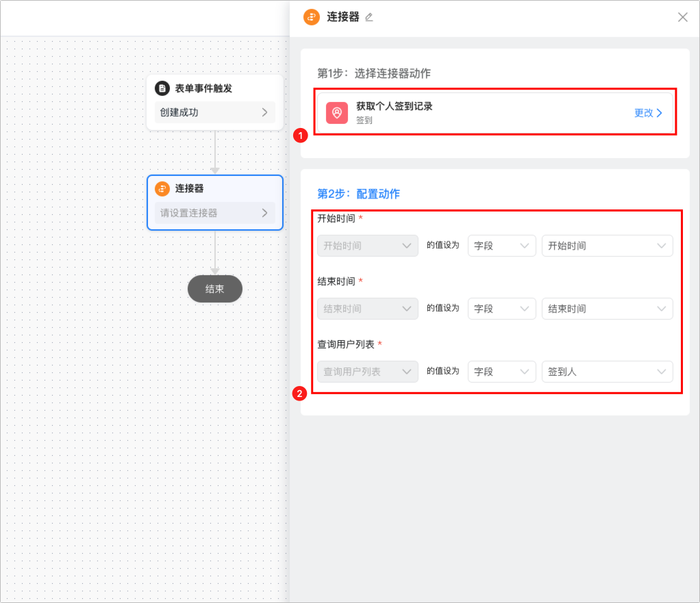The image size is (700, 603).
Task: Open 字段 type dropdown for 结束时间
Action: point(501,309)
